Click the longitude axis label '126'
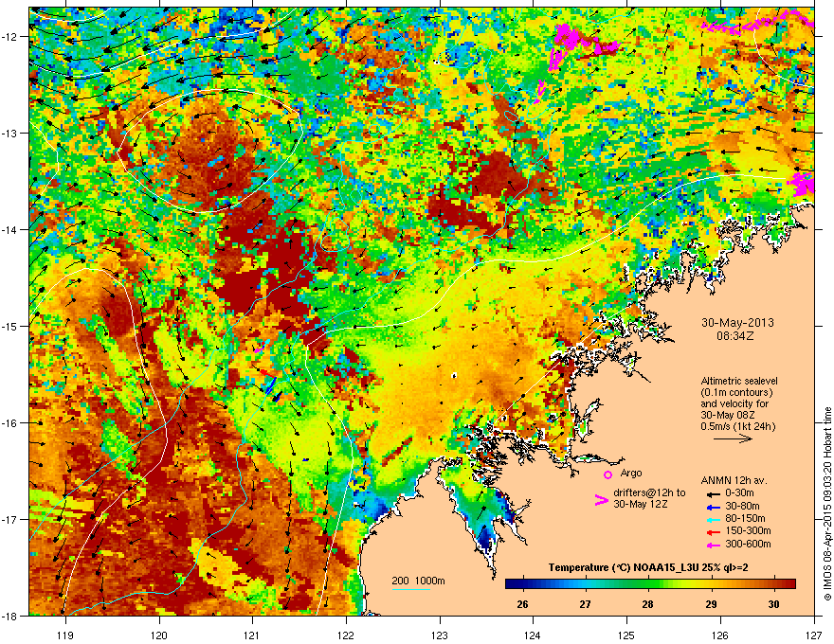834x644 pixels. pos(720,635)
